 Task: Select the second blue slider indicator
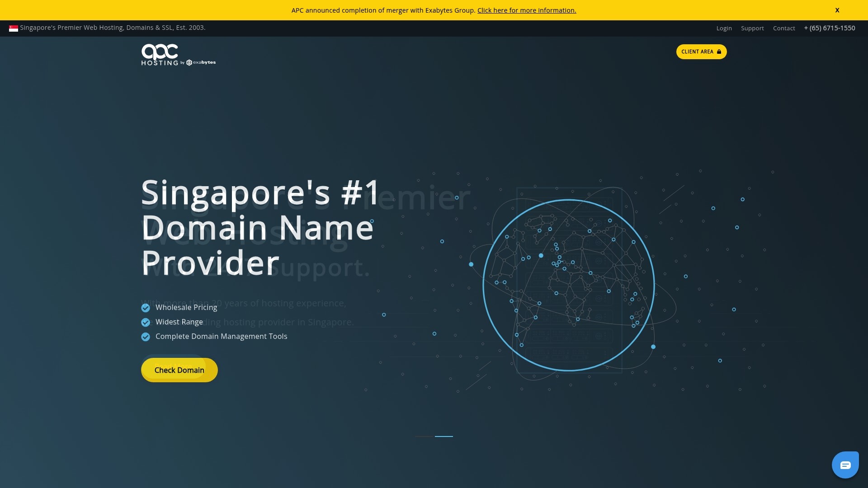pos(444,436)
